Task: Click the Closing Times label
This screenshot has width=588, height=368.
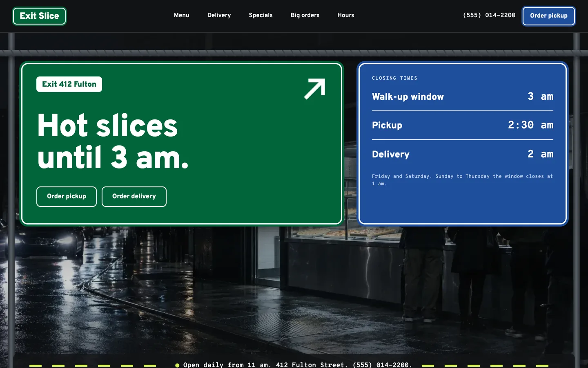Action: pos(394,78)
